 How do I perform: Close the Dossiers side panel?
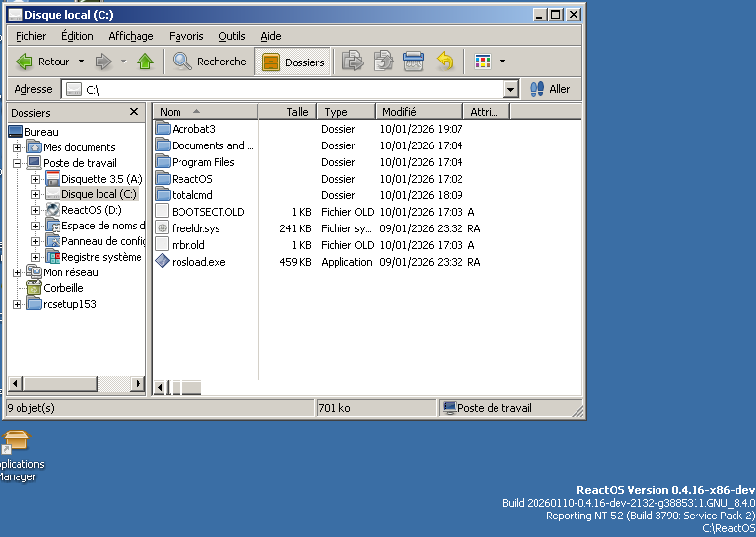(x=134, y=112)
